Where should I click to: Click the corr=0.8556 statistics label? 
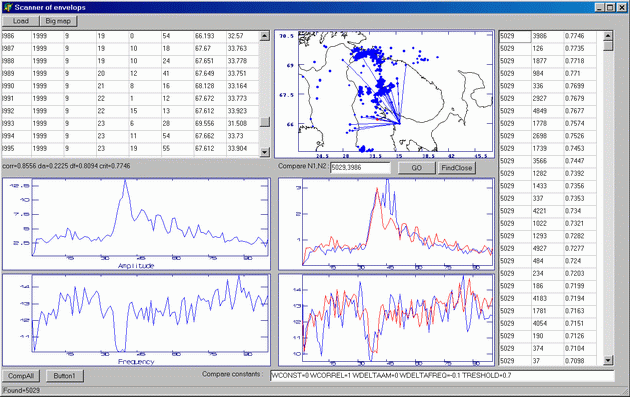point(66,166)
